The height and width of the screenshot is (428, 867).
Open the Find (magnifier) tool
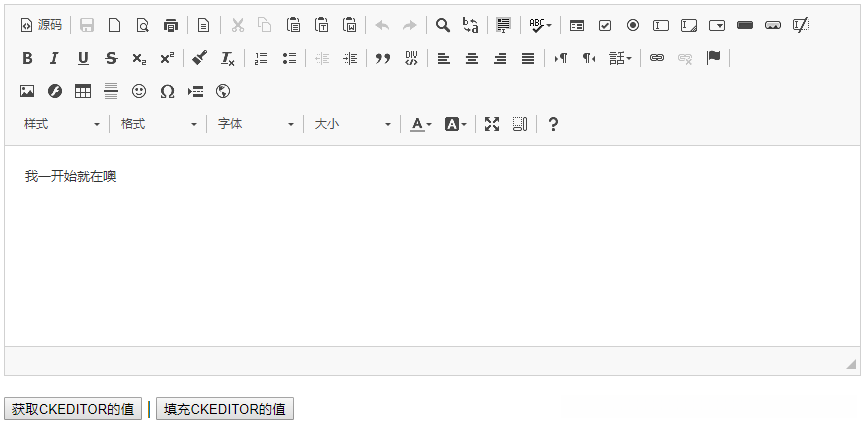click(442, 25)
